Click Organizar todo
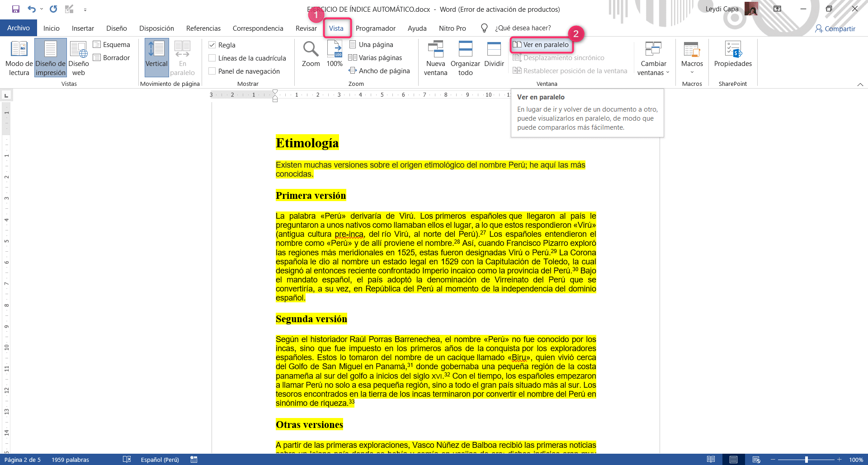The width and height of the screenshot is (868, 465). [465, 57]
